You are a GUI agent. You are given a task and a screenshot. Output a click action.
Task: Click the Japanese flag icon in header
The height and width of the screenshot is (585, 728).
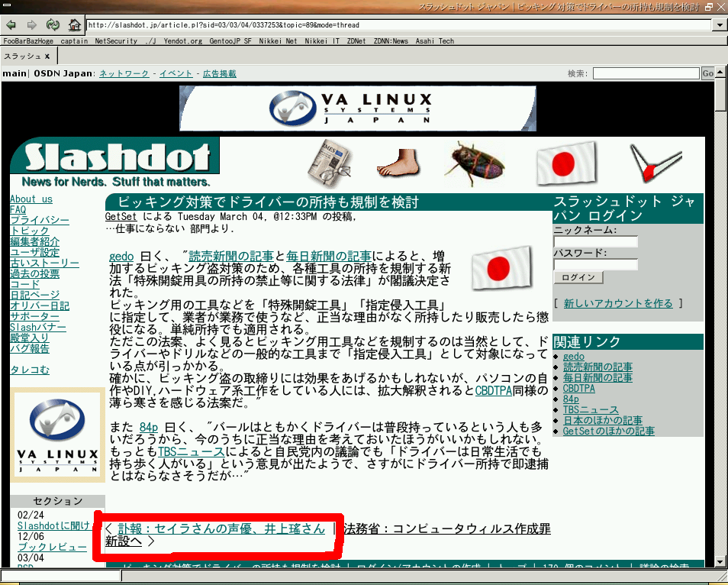tap(565, 163)
